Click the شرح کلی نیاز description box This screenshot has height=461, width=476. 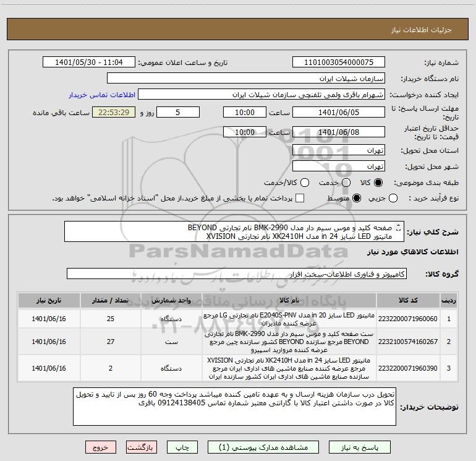click(x=234, y=232)
